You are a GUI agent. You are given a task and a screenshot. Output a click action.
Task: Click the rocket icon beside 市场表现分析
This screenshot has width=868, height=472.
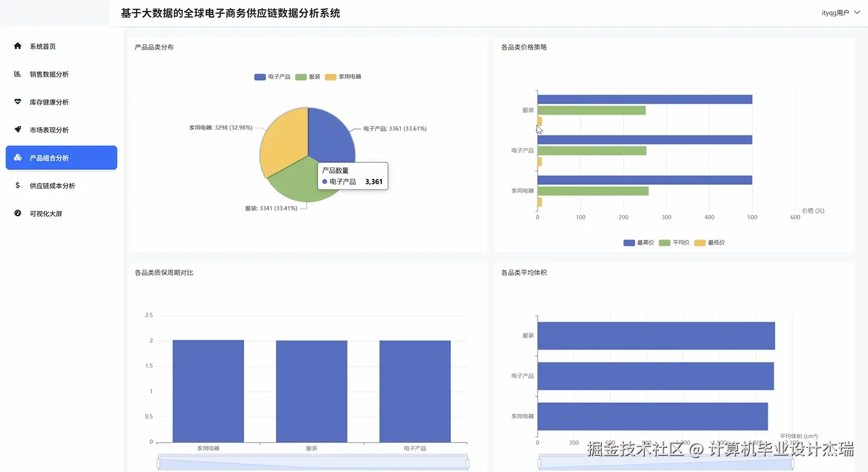click(18, 130)
